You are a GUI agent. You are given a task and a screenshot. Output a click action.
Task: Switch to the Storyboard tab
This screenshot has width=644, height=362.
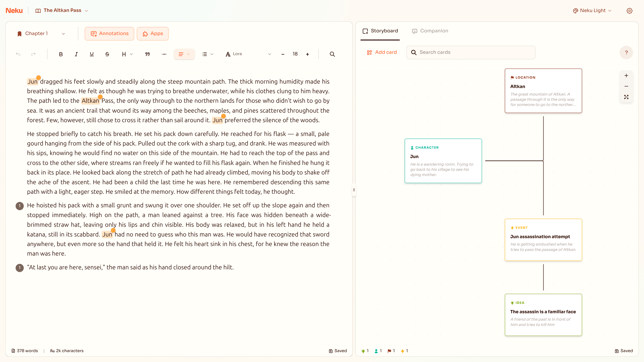tap(380, 31)
